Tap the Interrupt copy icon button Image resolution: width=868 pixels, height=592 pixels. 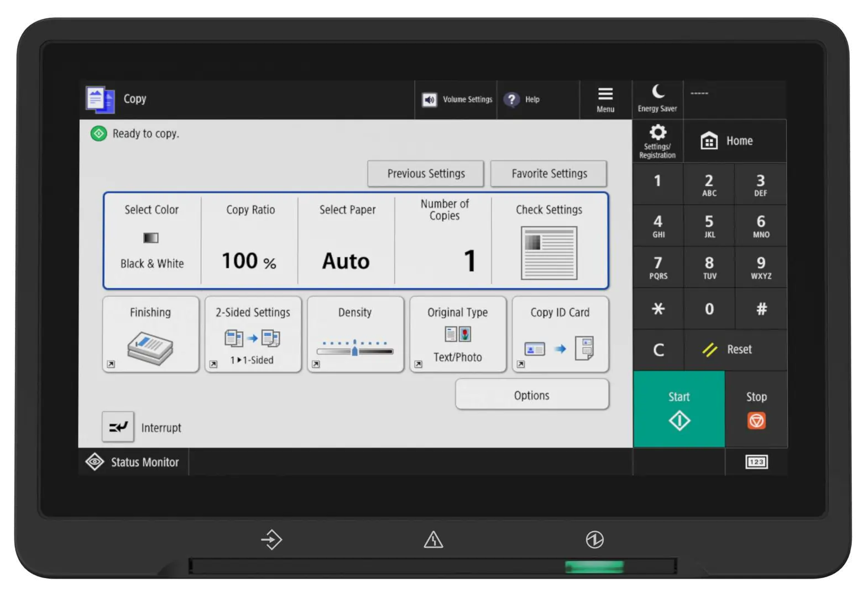(x=118, y=427)
